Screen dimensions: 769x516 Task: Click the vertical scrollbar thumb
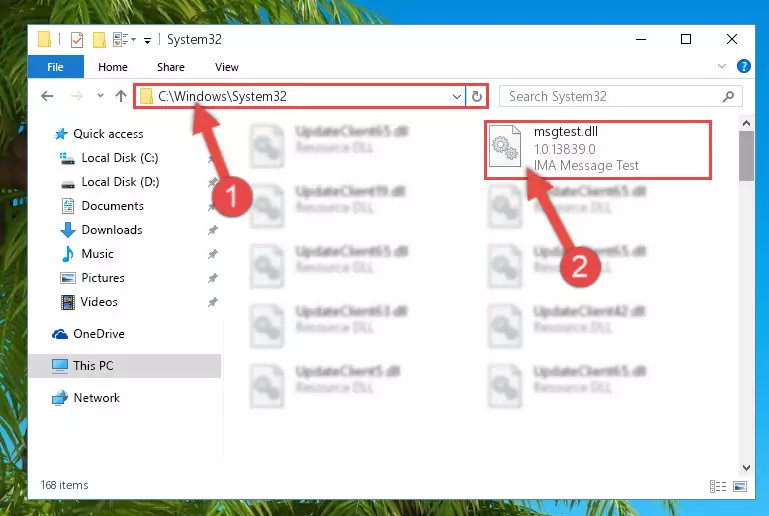pyautogui.click(x=746, y=156)
